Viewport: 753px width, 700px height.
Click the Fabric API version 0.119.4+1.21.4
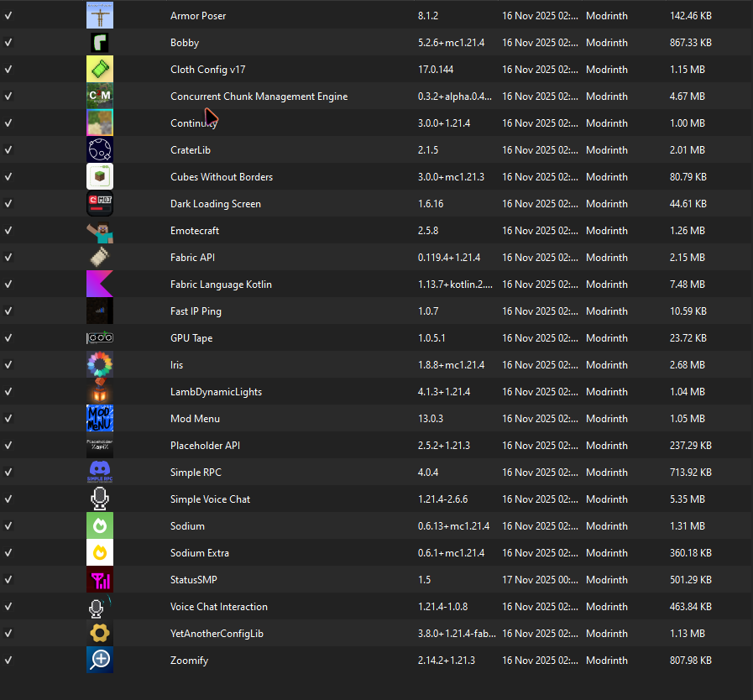(x=449, y=258)
